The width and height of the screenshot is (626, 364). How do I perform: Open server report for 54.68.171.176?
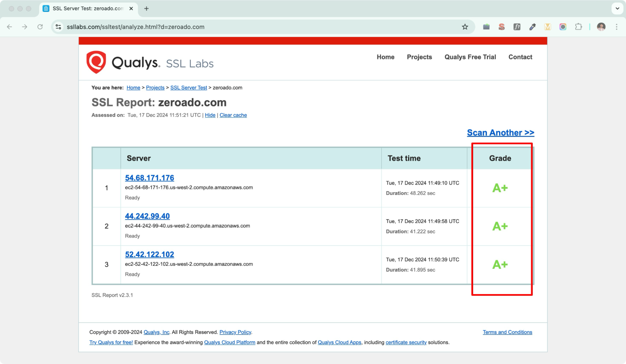click(149, 177)
